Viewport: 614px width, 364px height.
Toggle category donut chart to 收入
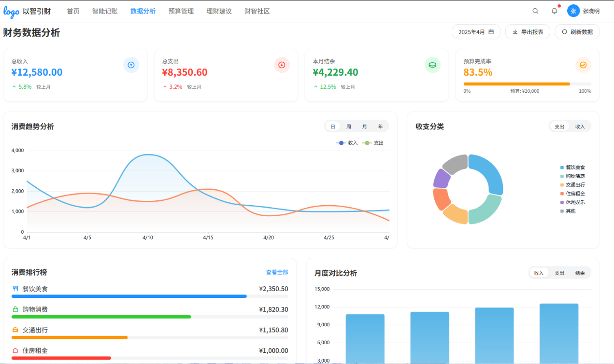(x=580, y=126)
